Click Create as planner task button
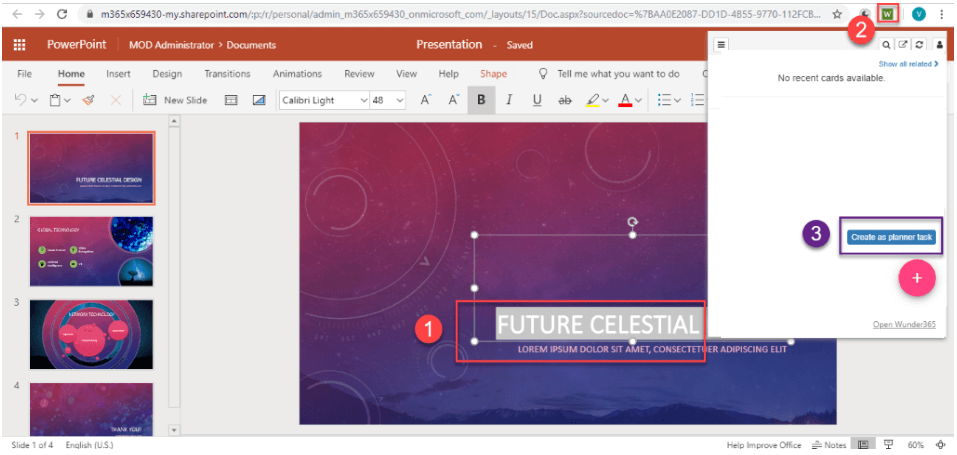The image size is (957, 455). click(891, 237)
